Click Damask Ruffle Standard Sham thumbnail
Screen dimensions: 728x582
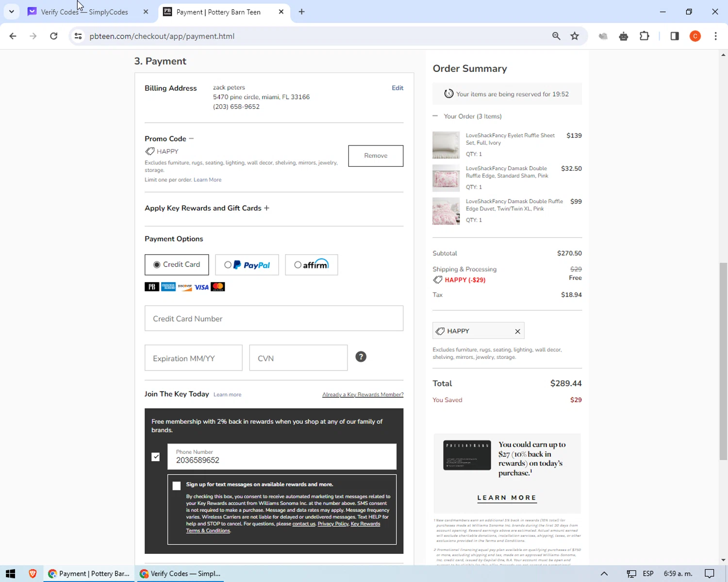446,178
